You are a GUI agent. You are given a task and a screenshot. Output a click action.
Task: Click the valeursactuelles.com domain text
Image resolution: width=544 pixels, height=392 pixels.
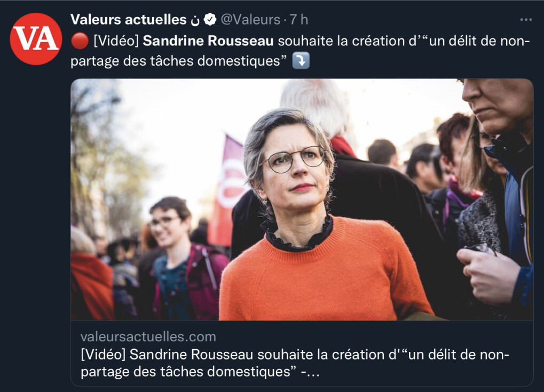point(148,337)
